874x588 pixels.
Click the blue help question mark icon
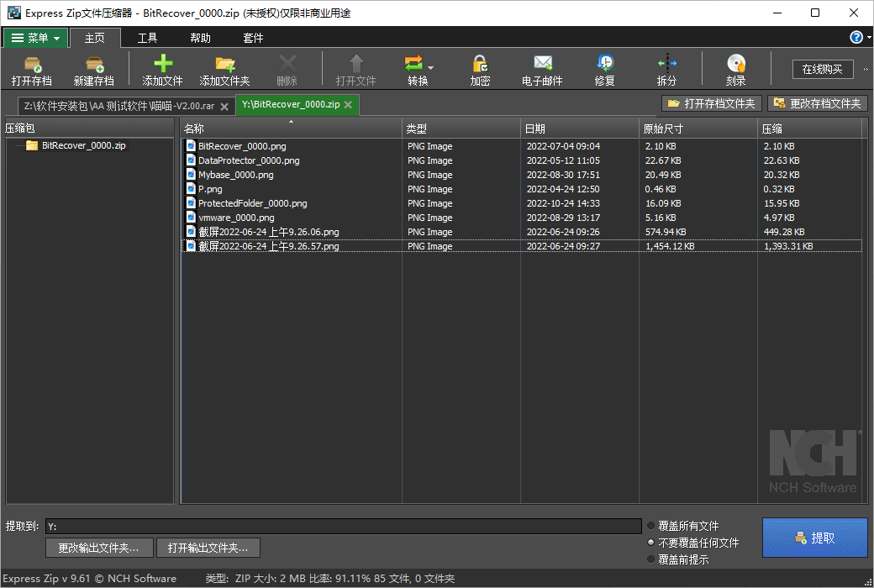(x=856, y=37)
